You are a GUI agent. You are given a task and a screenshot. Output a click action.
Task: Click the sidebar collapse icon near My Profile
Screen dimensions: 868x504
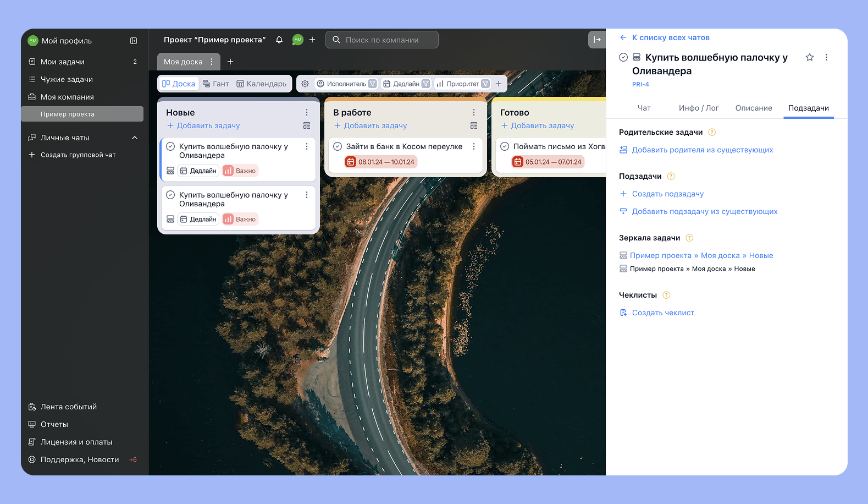(134, 41)
